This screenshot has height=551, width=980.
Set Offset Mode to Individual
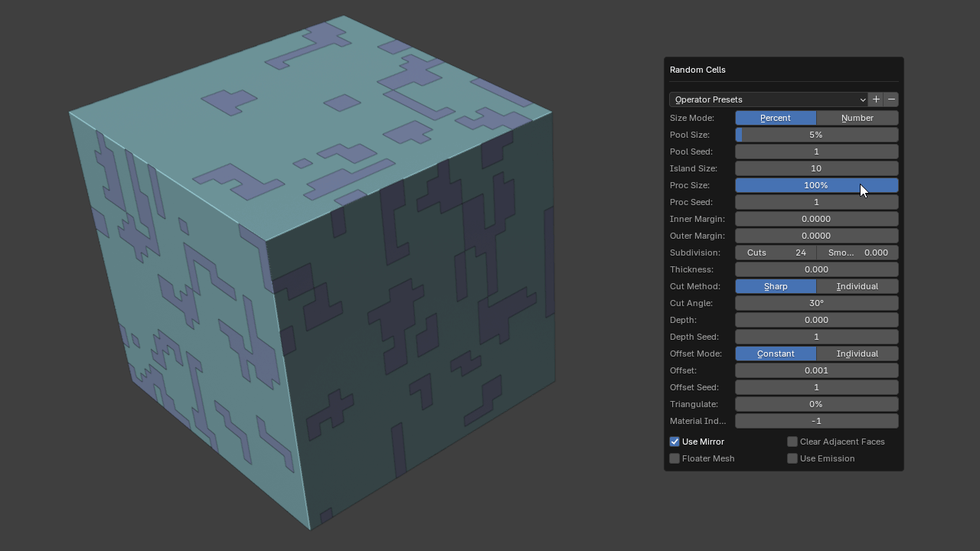pos(857,354)
